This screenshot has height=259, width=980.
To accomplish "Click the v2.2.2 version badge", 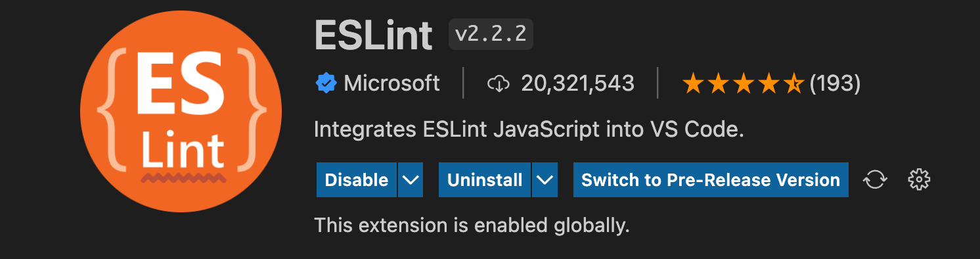I will (x=491, y=34).
